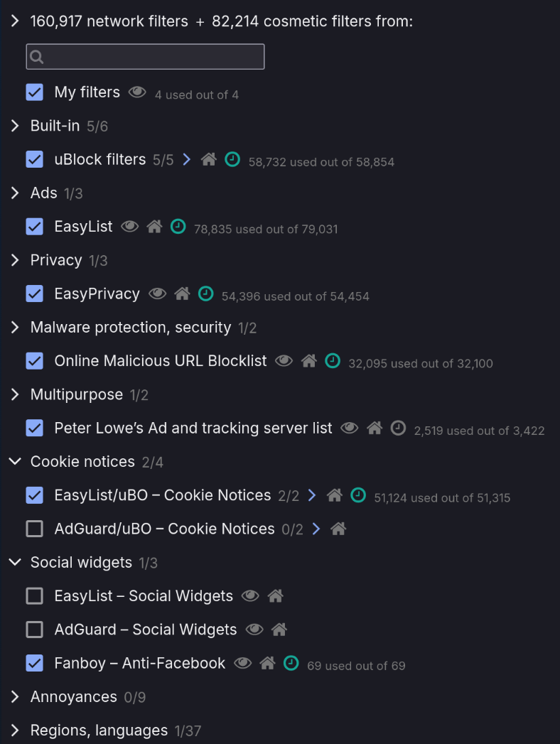This screenshot has height=744, width=560.
Task: Select the Malware protection, security group
Action: (x=130, y=328)
